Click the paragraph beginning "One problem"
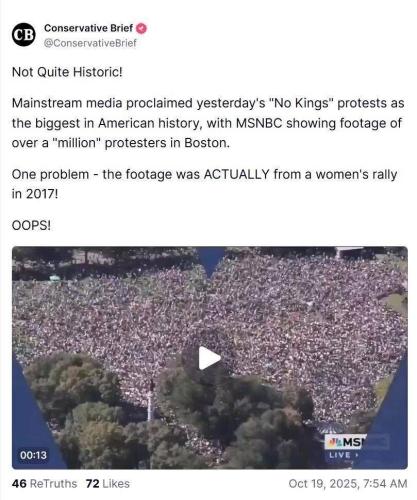This screenshot has width=417, height=500. pos(204,184)
